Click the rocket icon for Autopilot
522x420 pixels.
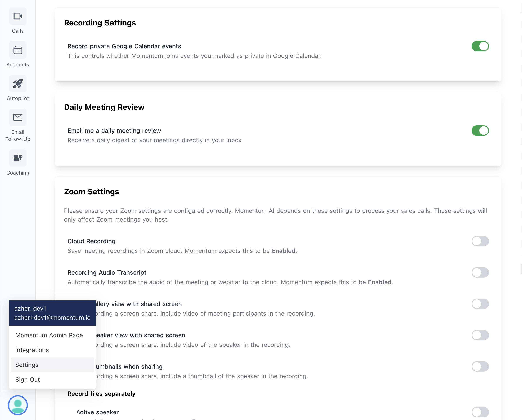pyautogui.click(x=17, y=83)
